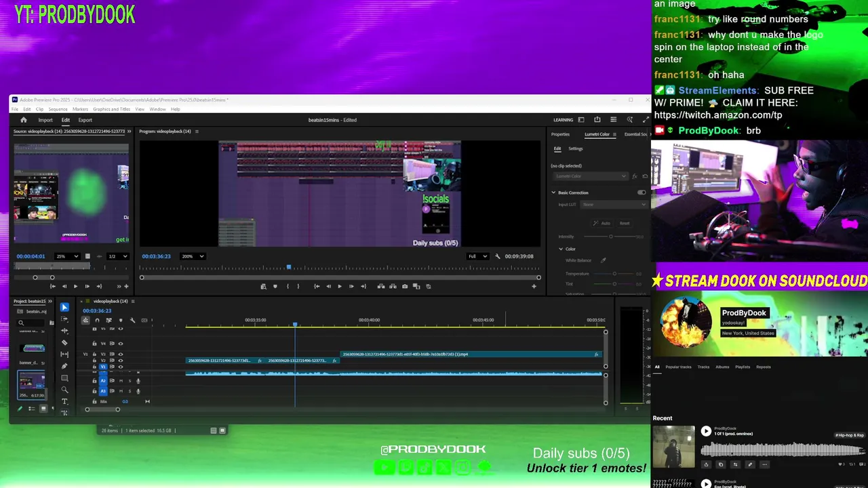Click Lift button in Program monitor
Image resolution: width=868 pixels, height=488 pixels.
pyautogui.click(x=381, y=286)
